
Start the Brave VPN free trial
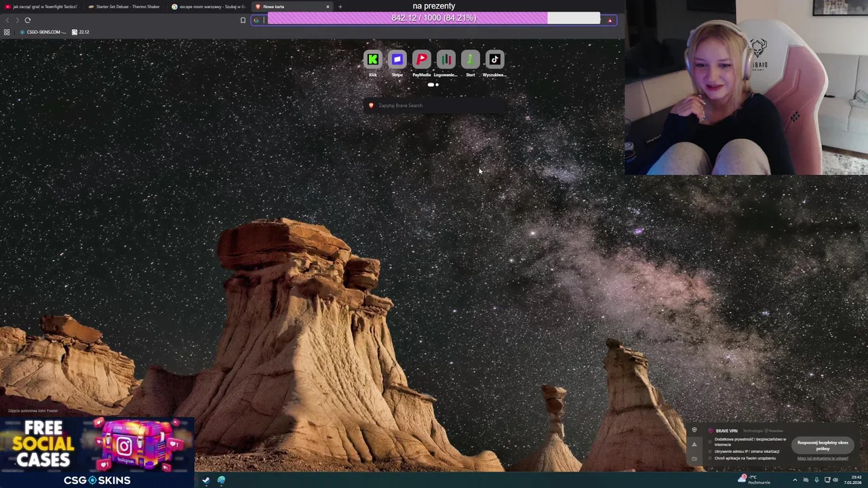pyautogui.click(x=823, y=445)
